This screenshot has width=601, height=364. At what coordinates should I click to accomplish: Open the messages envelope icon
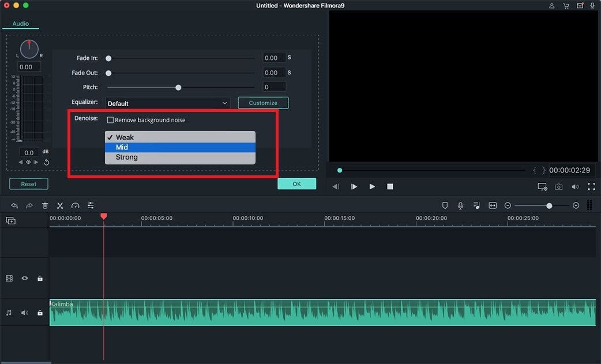[x=580, y=6]
